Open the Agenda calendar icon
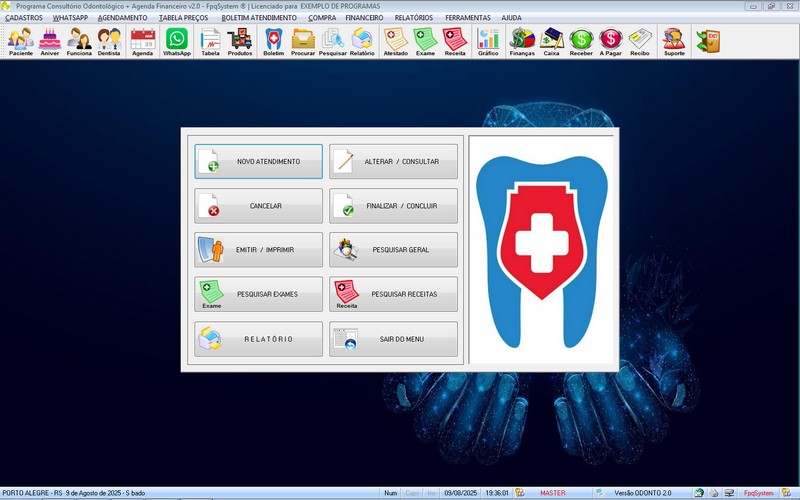Image resolution: width=800 pixels, height=500 pixels. (x=143, y=41)
